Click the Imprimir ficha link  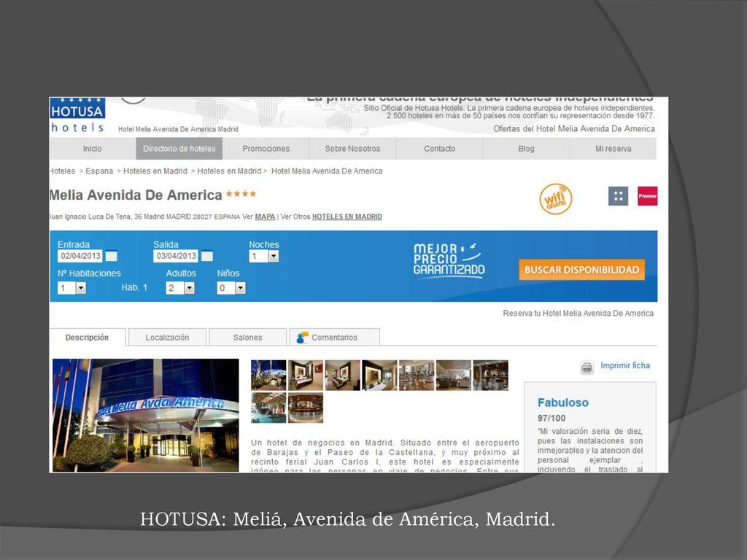(624, 365)
